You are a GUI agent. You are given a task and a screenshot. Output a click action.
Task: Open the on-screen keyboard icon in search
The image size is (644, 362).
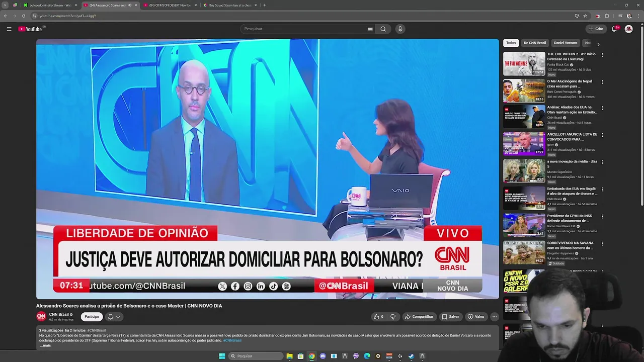[370, 29]
